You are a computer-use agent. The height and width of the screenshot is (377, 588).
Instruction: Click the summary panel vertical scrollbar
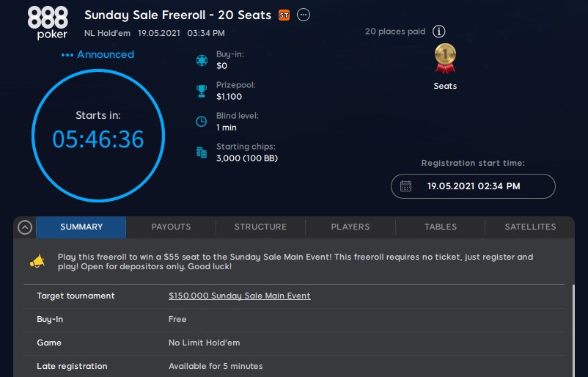click(574, 330)
